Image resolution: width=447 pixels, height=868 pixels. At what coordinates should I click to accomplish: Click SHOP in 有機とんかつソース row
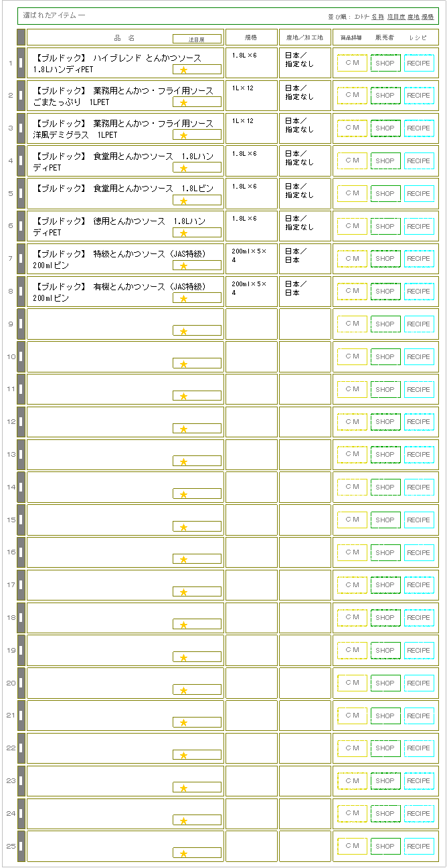385,292
